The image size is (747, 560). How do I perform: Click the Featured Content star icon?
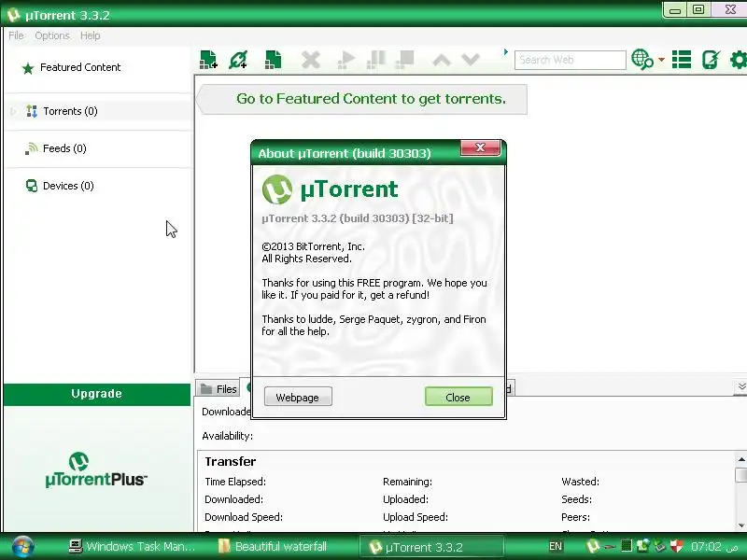tap(28, 68)
